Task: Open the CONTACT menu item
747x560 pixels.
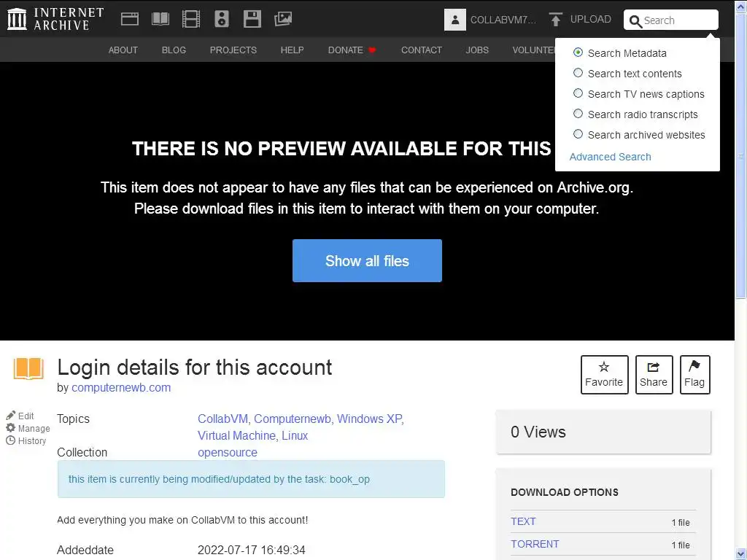Action: [x=421, y=50]
